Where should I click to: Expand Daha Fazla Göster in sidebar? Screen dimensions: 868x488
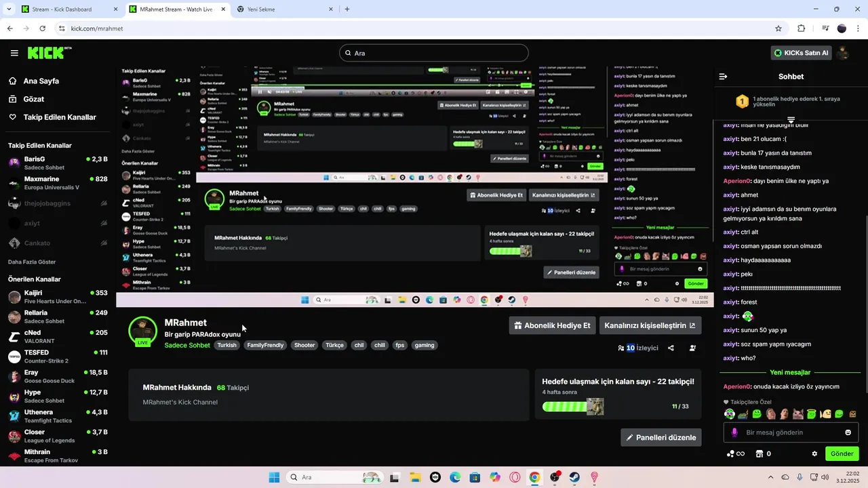32,262
